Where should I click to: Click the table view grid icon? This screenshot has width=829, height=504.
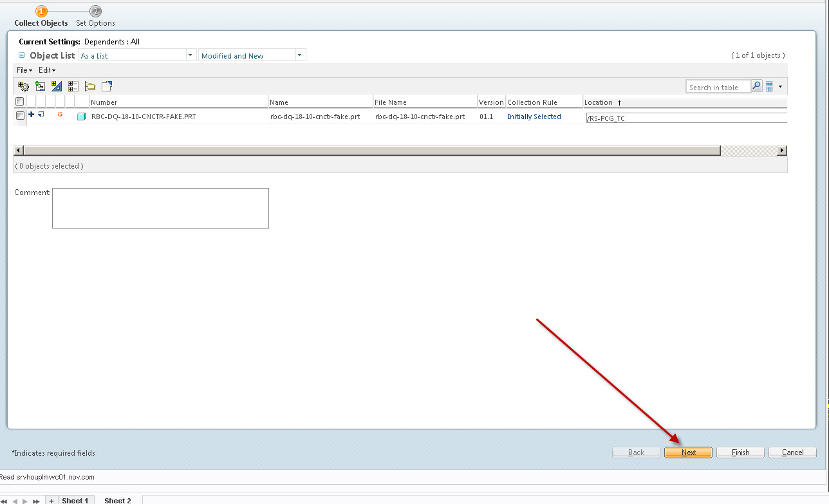point(769,86)
